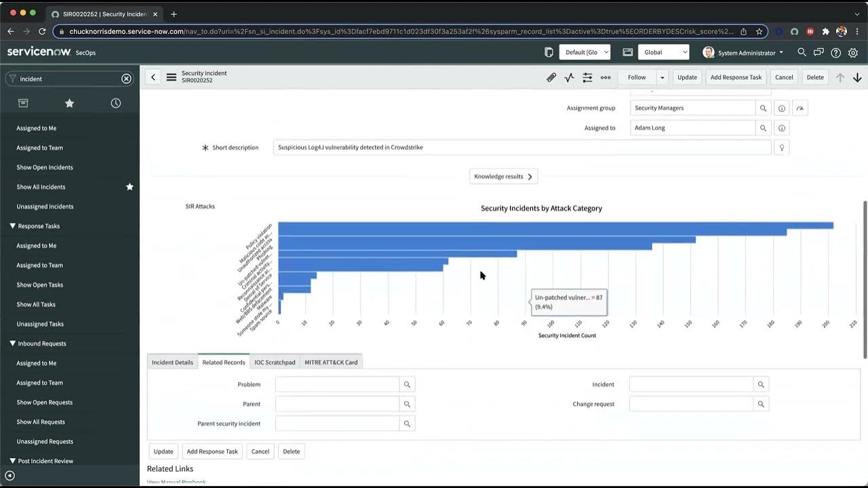Open personalize form settings icon
Viewport: 868px width, 488px height.
pos(587,77)
